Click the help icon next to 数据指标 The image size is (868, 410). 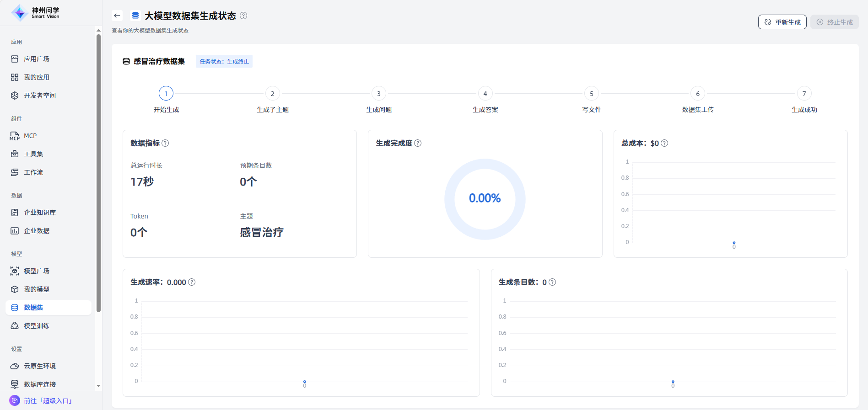coord(165,143)
